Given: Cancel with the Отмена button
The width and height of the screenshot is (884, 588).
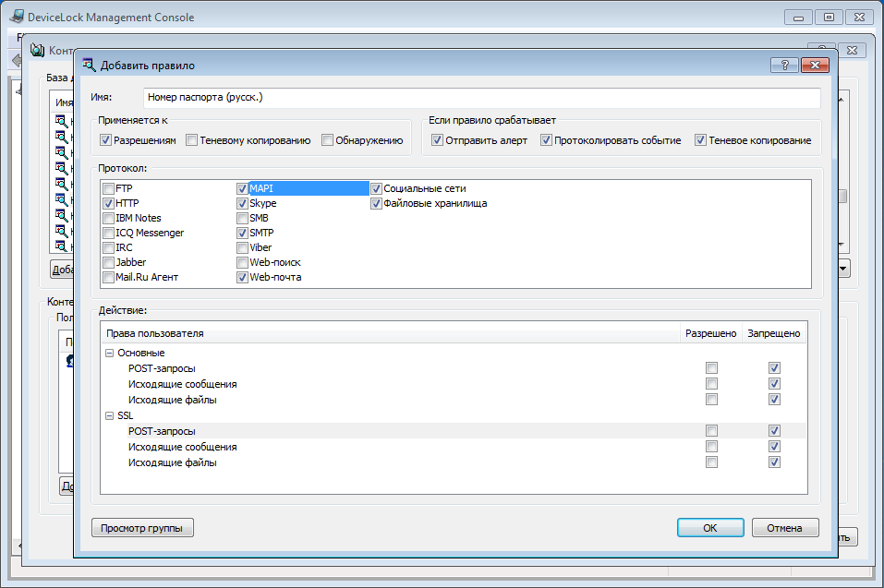Looking at the screenshot, I should click(785, 528).
